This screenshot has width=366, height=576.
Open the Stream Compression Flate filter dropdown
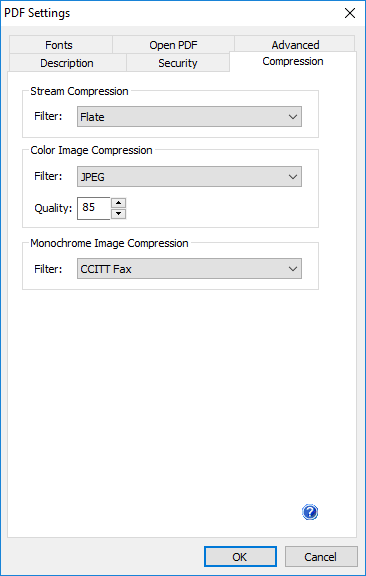tap(189, 117)
